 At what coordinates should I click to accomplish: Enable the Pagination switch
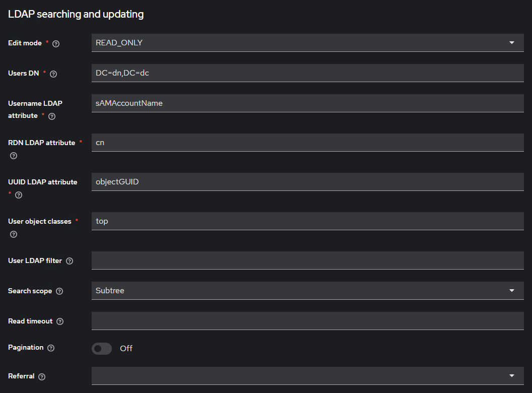click(x=102, y=349)
